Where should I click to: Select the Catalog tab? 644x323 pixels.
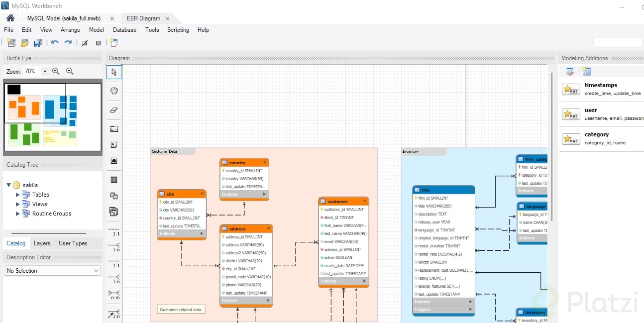[16, 243]
